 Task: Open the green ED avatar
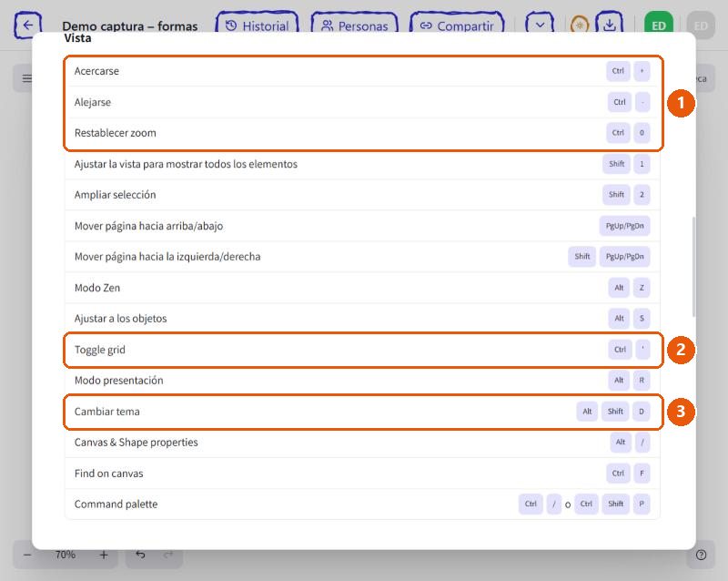pyautogui.click(x=659, y=25)
